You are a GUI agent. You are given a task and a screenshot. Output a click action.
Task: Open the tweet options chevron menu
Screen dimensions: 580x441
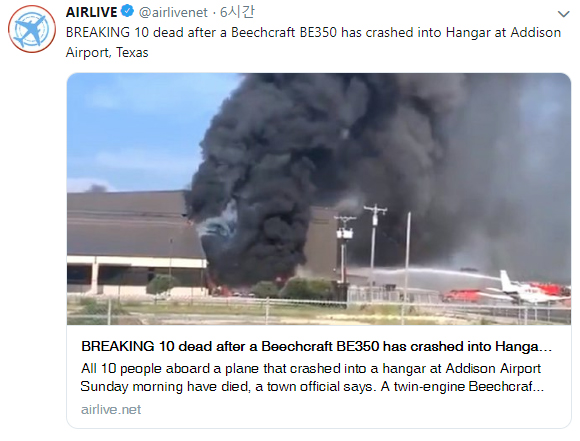563,14
